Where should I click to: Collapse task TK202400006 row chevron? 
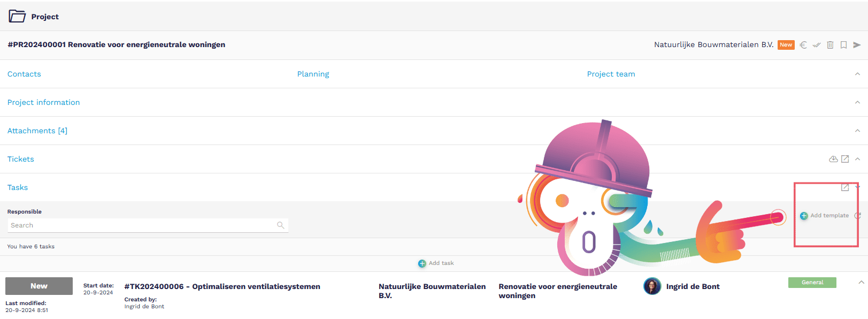[x=861, y=282]
